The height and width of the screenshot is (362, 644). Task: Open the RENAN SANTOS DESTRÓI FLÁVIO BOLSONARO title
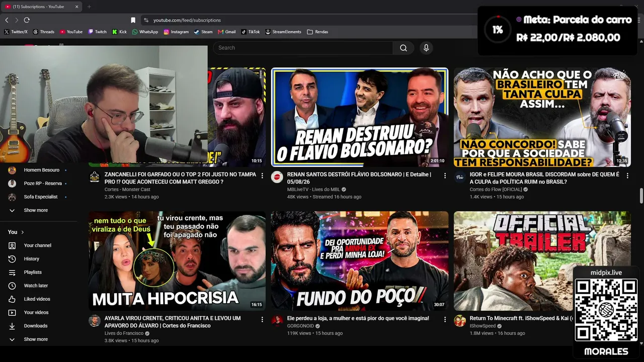[359, 178]
